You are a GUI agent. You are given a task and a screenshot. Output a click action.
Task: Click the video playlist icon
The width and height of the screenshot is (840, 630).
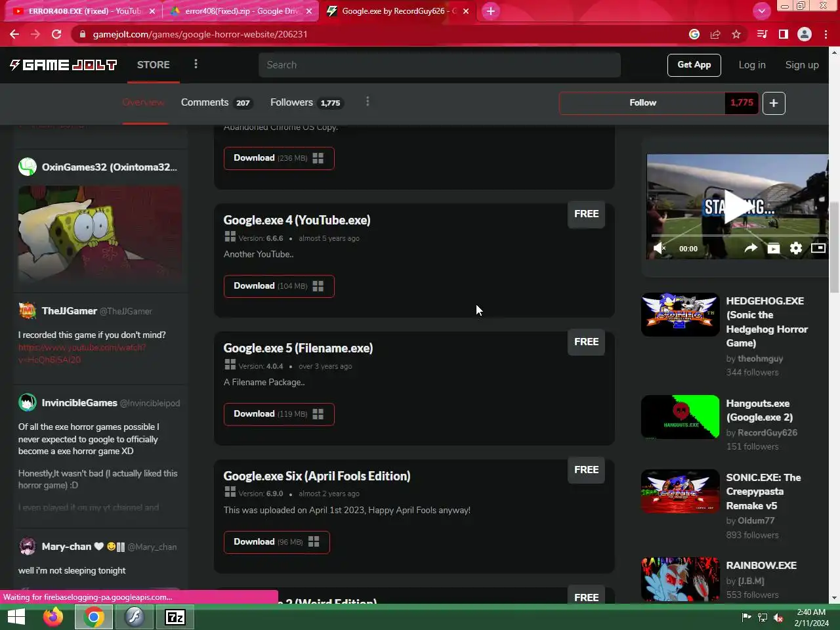click(774, 248)
